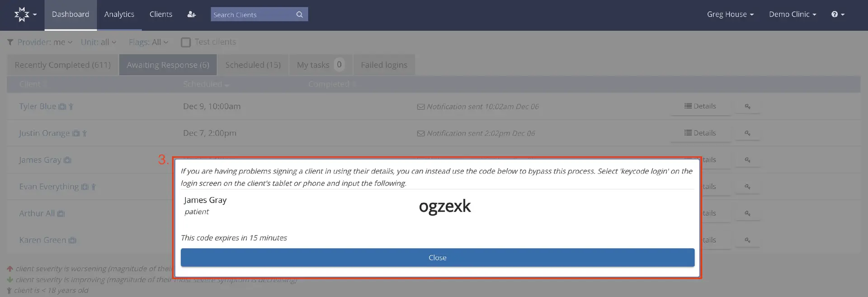Click the Search Clients input field
Viewport: 868px width, 297px height.
252,14
